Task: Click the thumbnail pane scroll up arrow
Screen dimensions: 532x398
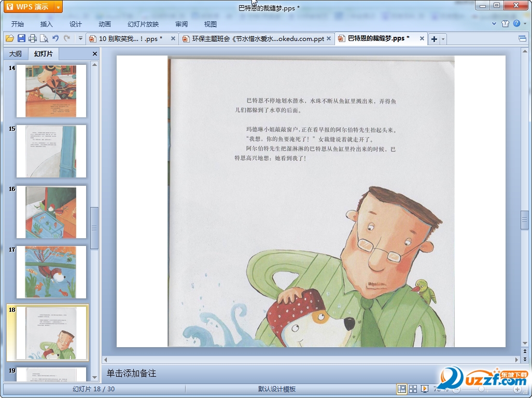Action: (95, 64)
